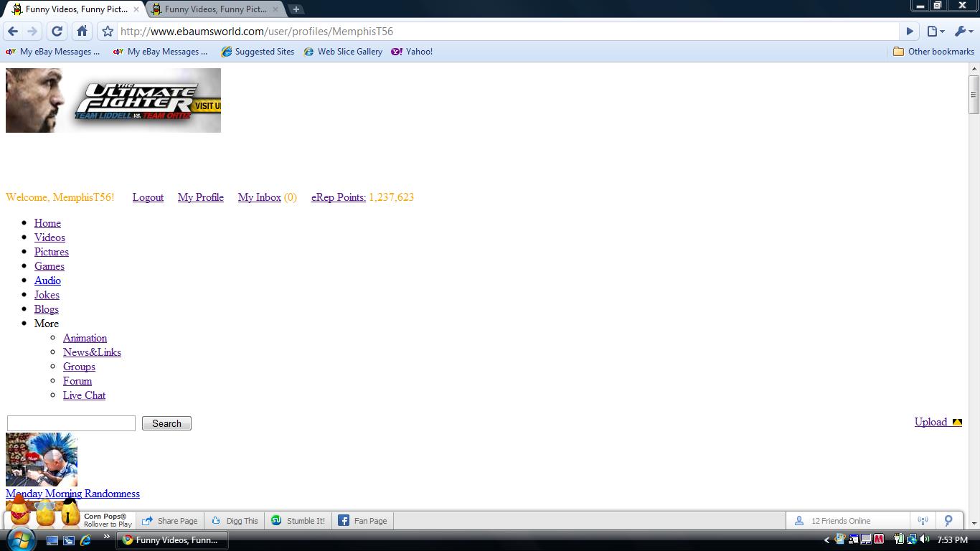The width and height of the screenshot is (980, 551).
Task: Open the Windows Start orb
Action: 19,540
